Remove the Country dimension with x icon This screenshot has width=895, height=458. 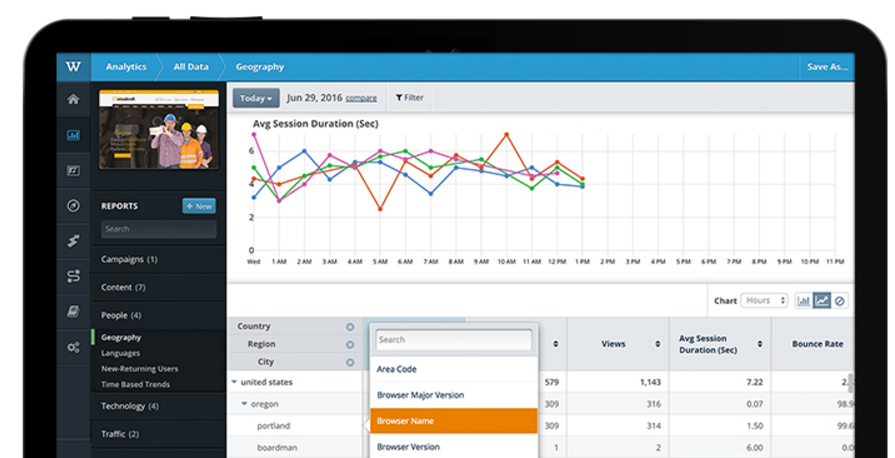(350, 327)
